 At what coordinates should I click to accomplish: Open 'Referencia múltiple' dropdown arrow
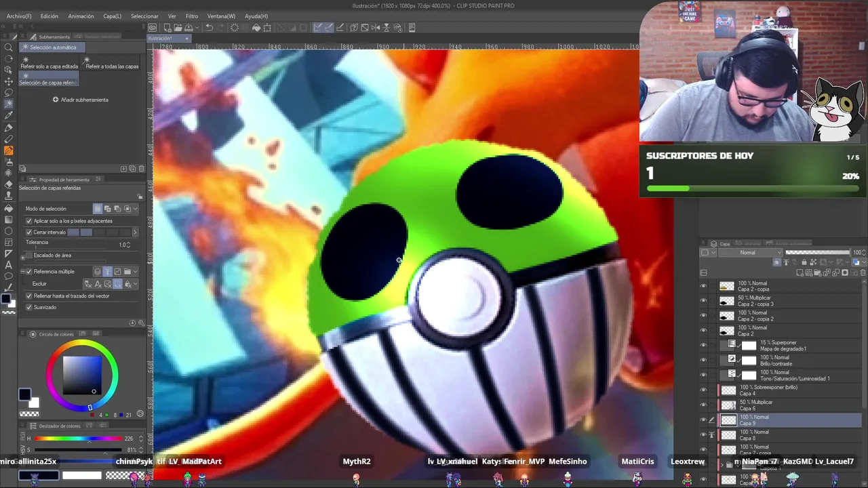136,272
